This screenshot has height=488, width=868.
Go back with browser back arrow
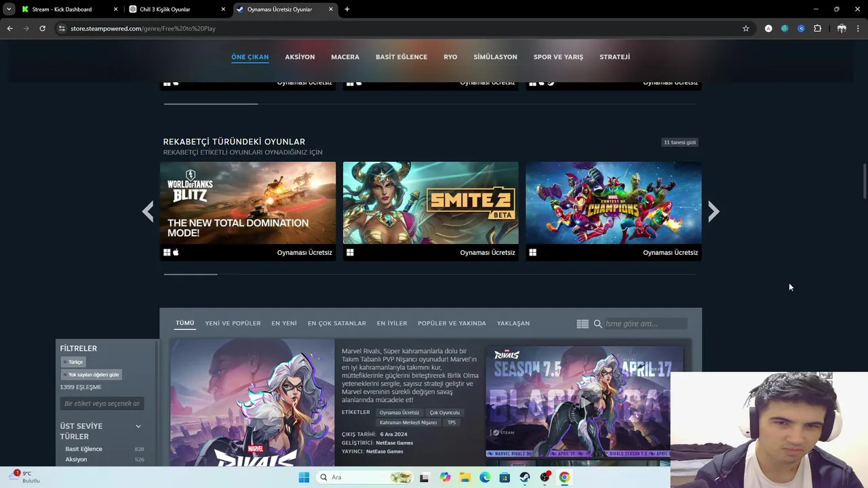(x=9, y=28)
